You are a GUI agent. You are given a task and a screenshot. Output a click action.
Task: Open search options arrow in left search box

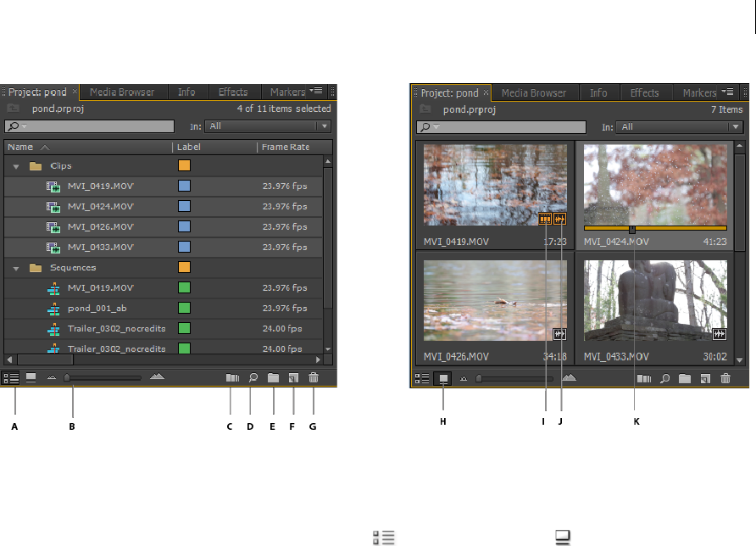pos(24,126)
